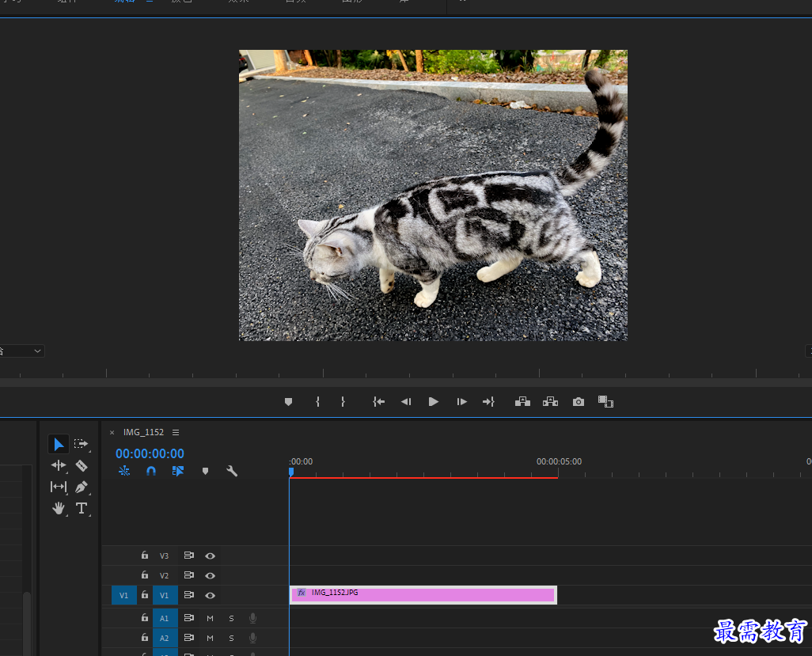This screenshot has height=656, width=812.
Task: Toggle V3 sync lock
Action: 189,555
